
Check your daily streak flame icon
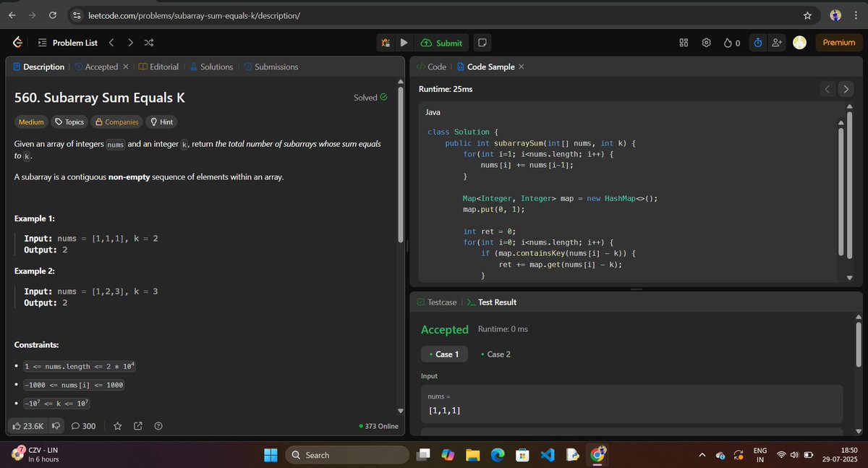point(728,42)
